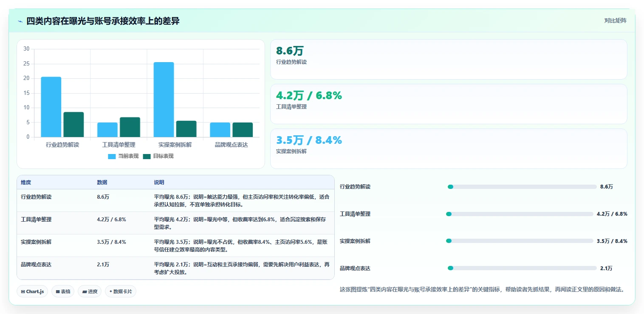Click the 行业趋势解读 progress label
Viewport: 644px width, 314px height.
point(355,187)
